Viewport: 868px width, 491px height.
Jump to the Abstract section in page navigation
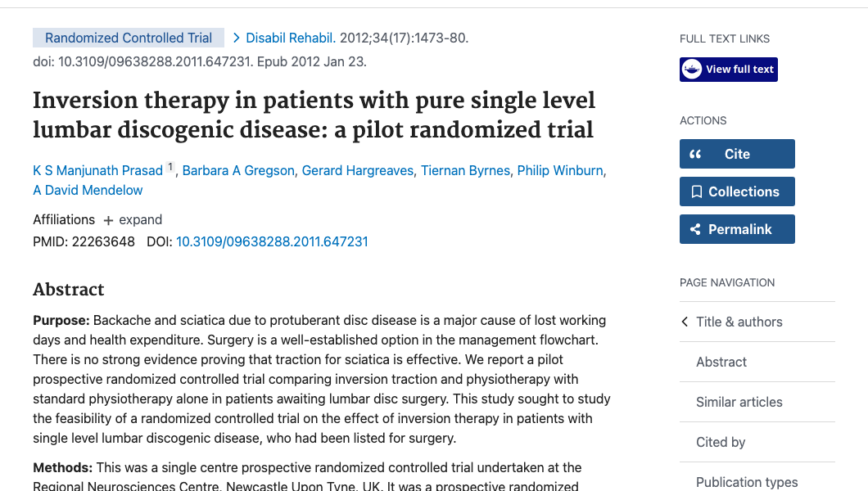(x=721, y=362)
